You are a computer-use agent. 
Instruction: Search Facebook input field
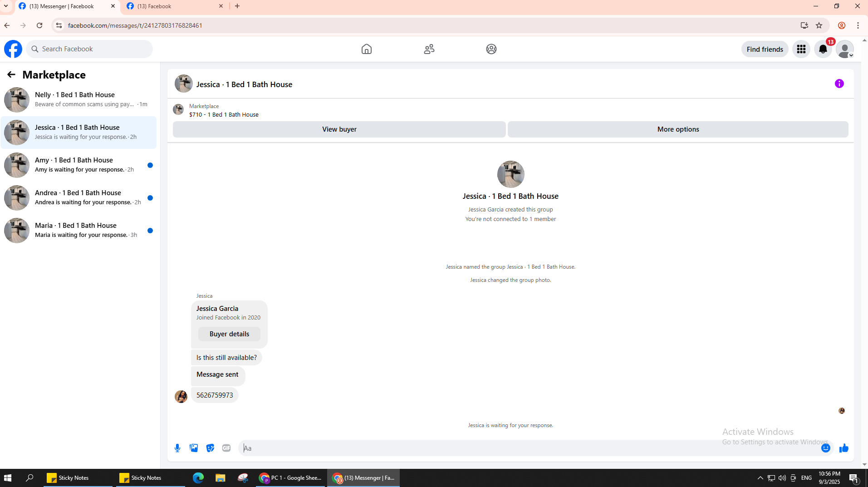pos(89,49)
